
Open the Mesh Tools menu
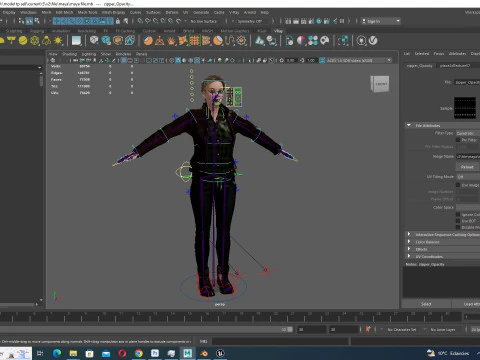pyautogui.click(x=87, y=12)
